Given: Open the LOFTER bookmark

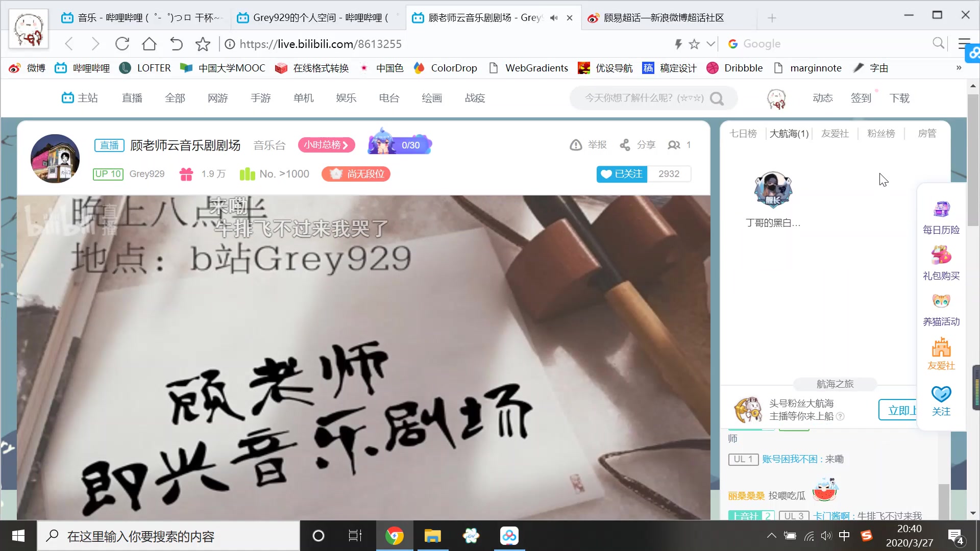Looking at the screenshot, I should click(145, 68).
